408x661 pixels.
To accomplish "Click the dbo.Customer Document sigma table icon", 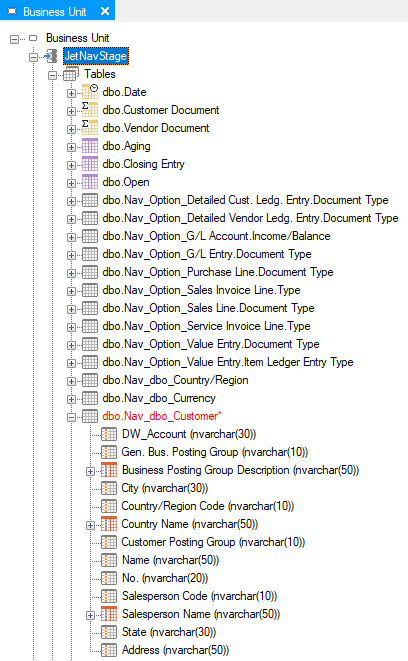I will pyautogui.click(x=90, y=110).
